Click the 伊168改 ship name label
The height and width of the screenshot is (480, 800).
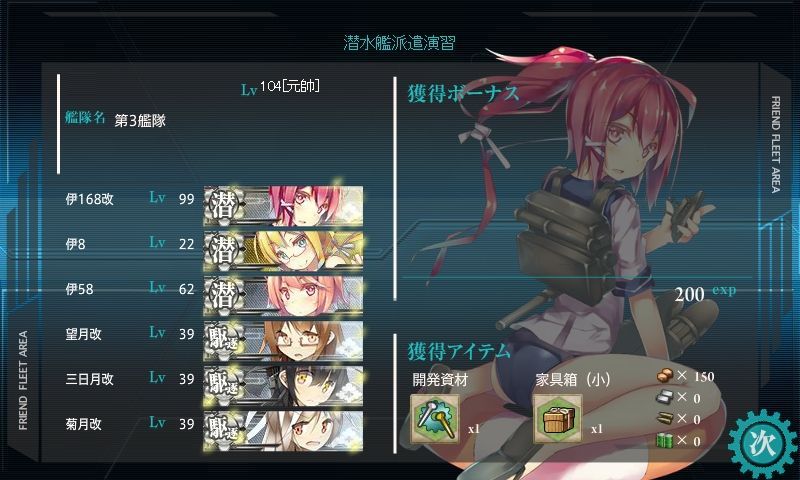89,199
